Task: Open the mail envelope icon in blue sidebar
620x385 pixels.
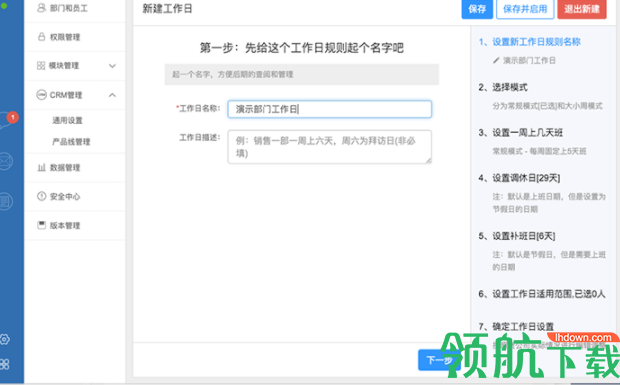Action: click(6, 161)
